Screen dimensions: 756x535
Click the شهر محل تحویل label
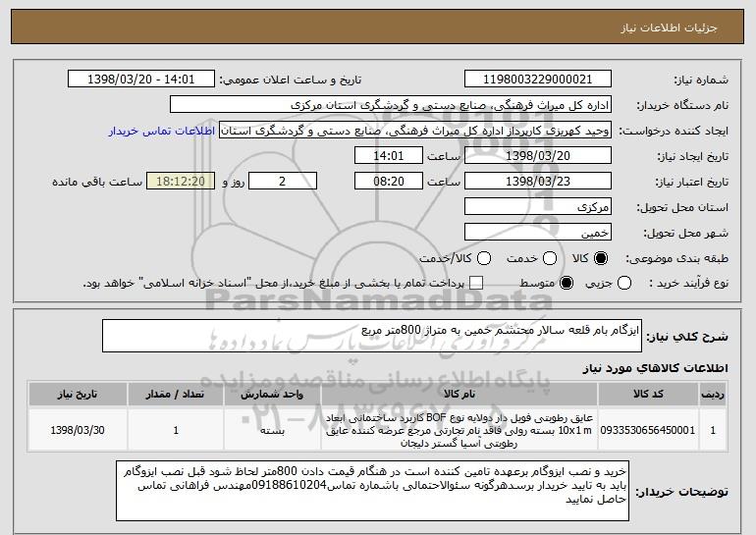pos(685,233)
